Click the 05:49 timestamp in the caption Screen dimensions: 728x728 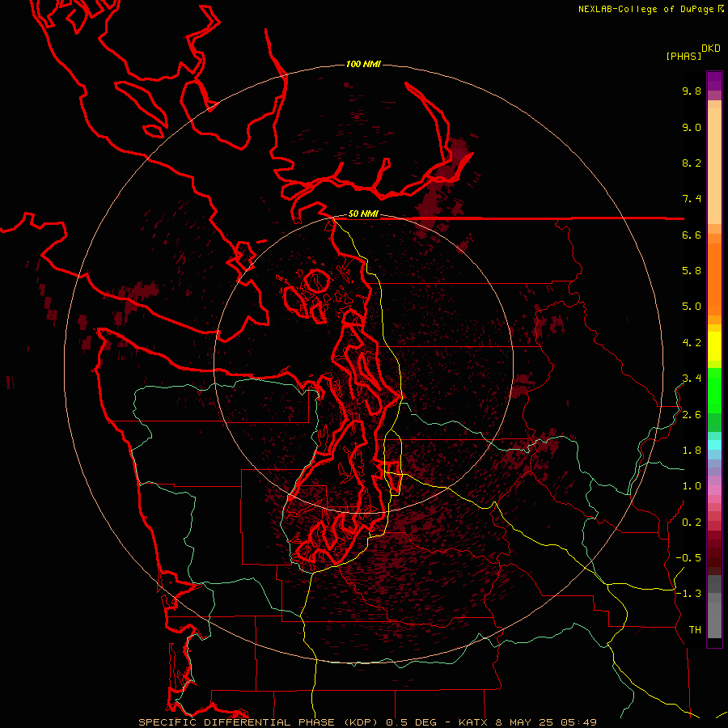pyautogui.click(x=578, y=722)
